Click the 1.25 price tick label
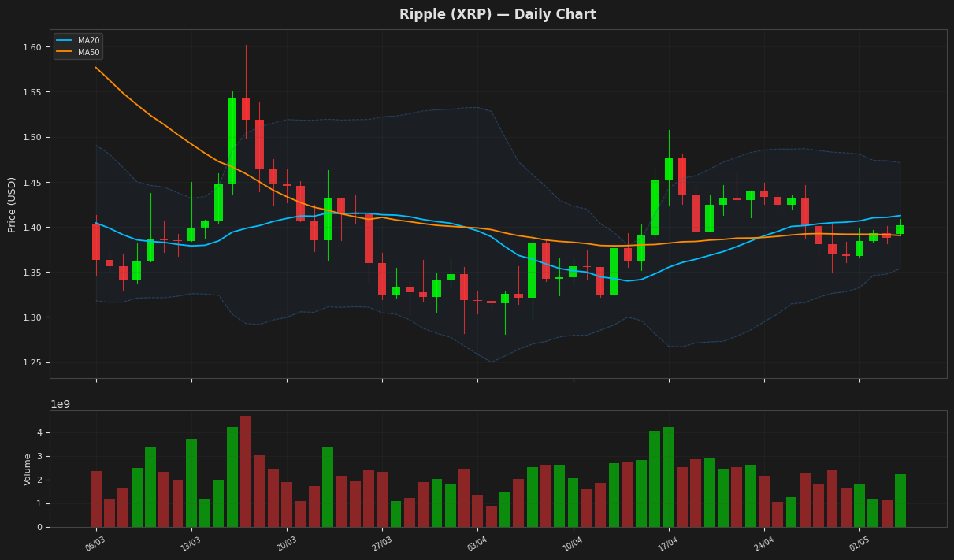The height and width of the screenshot is (560, 954). click(x=32, y=362)
